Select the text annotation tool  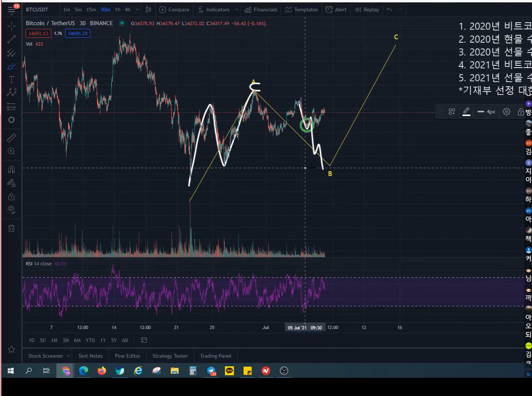click(x=11, y=80)
